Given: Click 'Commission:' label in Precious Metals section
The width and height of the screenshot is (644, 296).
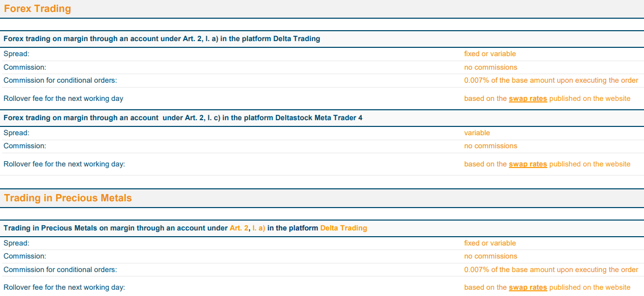Looking at the screenshot, I should [25, 256].
